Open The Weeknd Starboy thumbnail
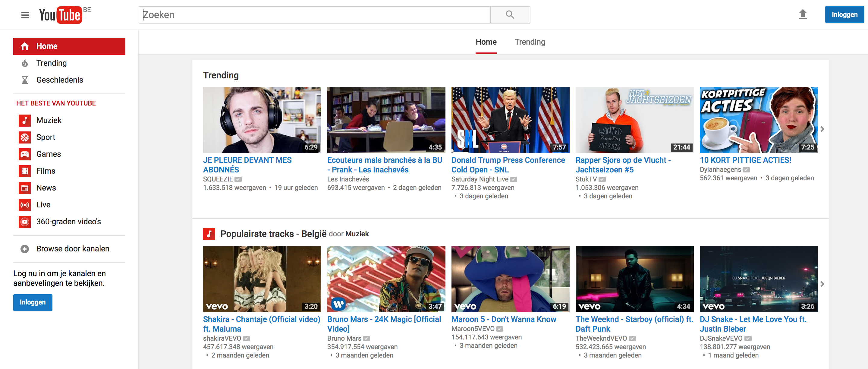The height and width of the screenshot is (369, 868). (634, 279)
